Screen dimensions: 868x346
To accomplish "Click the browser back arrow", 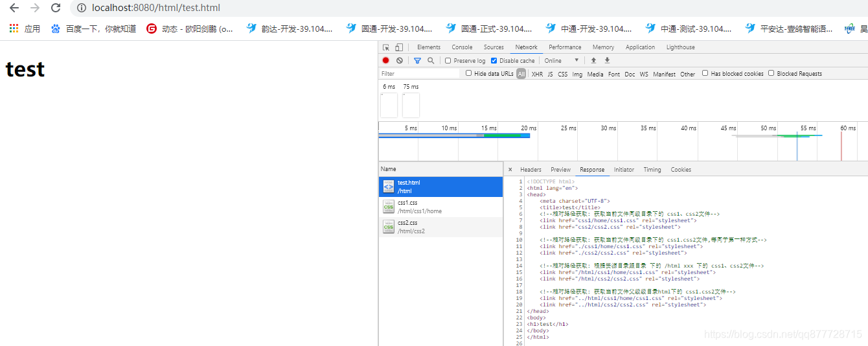I will pyautogui.click(x=14, y=8).
